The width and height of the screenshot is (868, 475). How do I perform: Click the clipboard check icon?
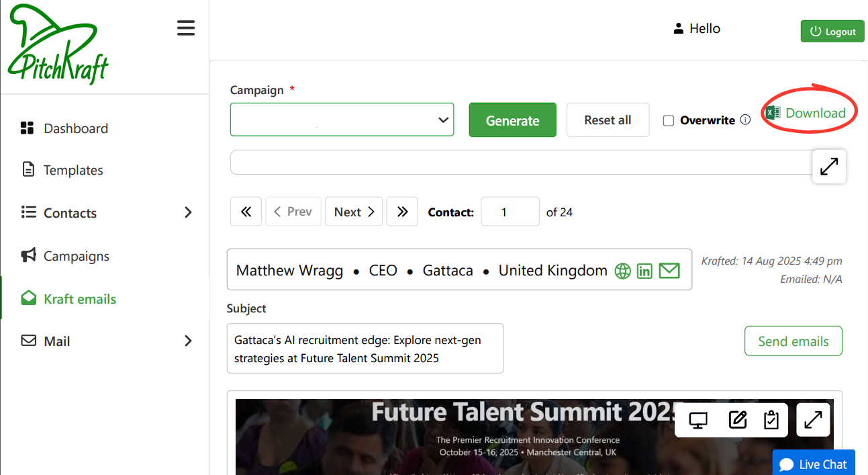coord(771,421)
